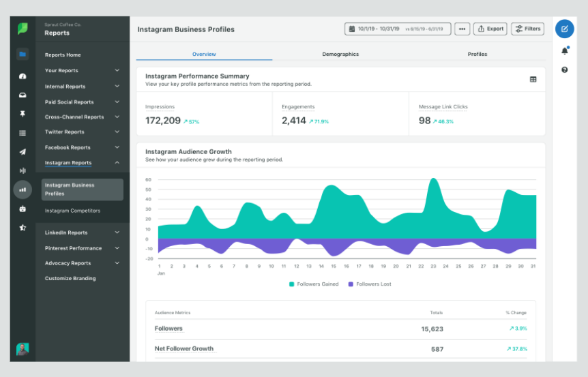The height and width of the screenshot is (377, 588).
Task: Open the help question mark icon
Action: tap(564, 70)
